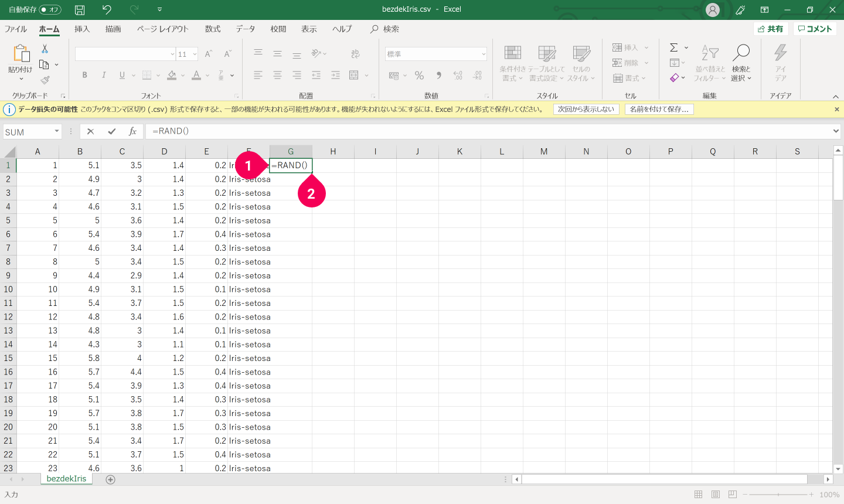This screenshot has width=844, height=504.
Task: Click the Format Painter brush icon
Action: [45, 80]
